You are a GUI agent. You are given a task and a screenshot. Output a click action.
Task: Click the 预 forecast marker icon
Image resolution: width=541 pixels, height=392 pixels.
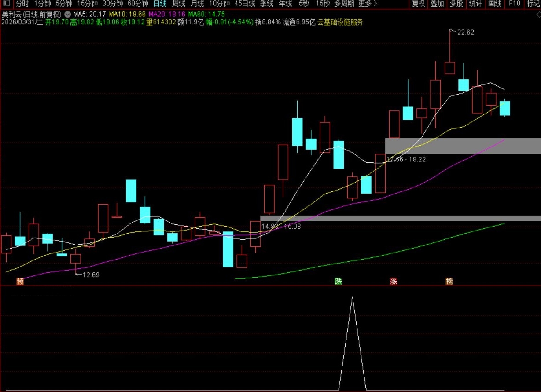(x=20, y=282)
